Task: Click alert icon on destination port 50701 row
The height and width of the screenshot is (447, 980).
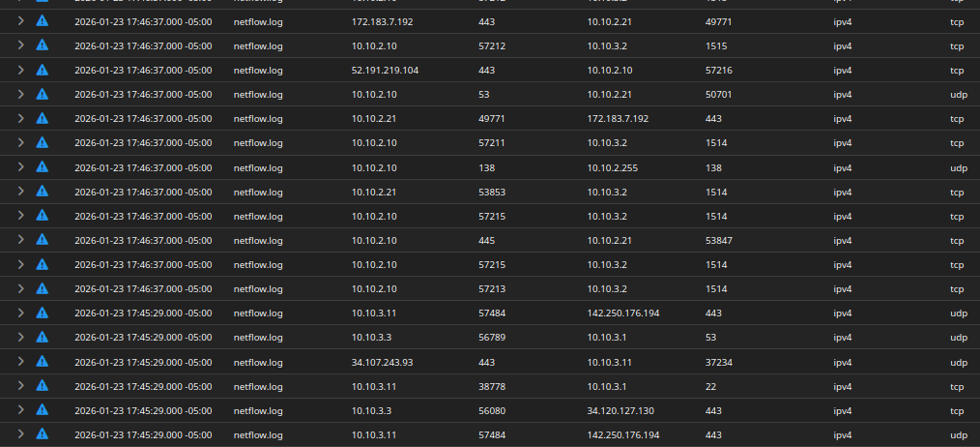Action: [42, 94]
